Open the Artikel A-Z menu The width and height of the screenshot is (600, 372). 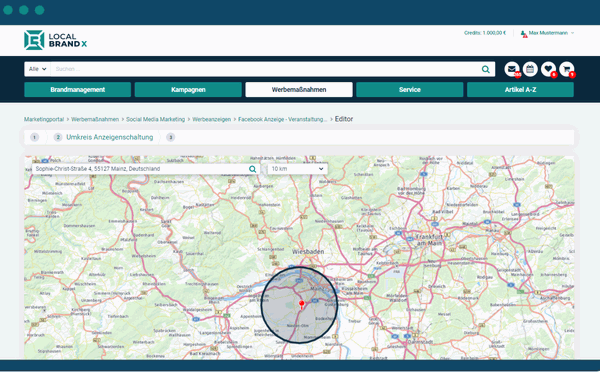(520, 90)
